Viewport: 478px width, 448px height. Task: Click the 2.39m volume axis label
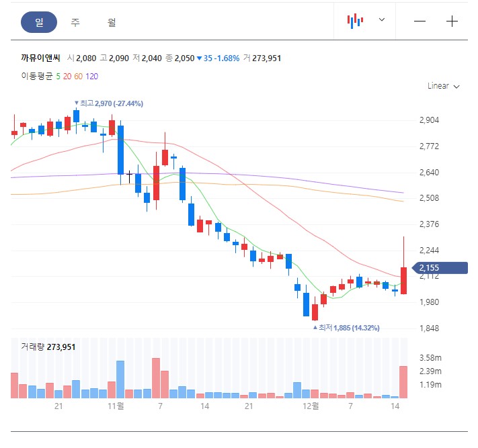[x=430, y=371]
